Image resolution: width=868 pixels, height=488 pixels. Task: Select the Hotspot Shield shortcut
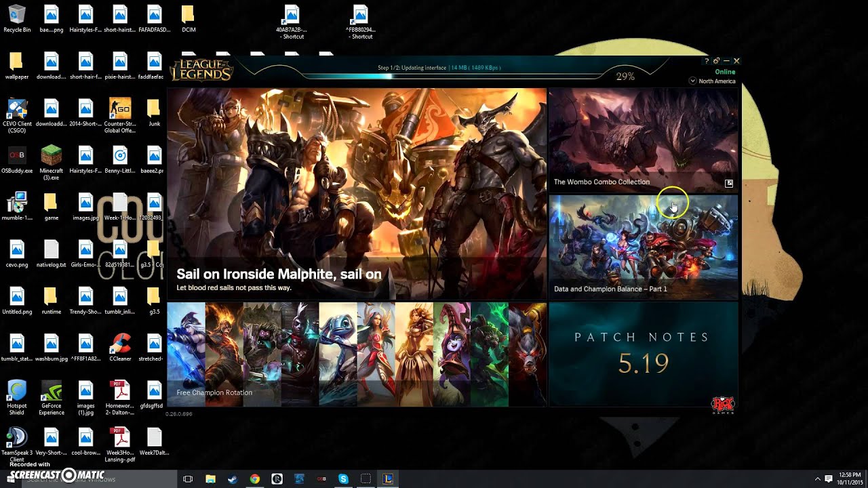click(x=17, y=397)
